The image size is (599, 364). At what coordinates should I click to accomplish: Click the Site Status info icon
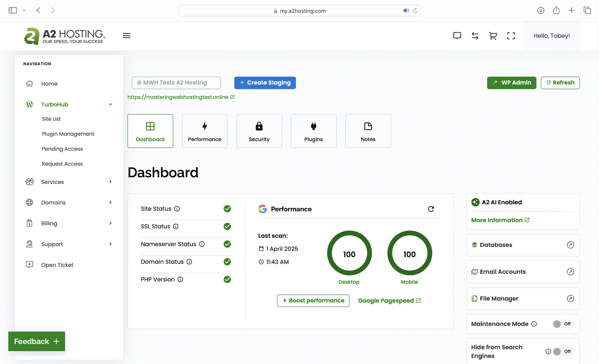click(x=177, y=209)
